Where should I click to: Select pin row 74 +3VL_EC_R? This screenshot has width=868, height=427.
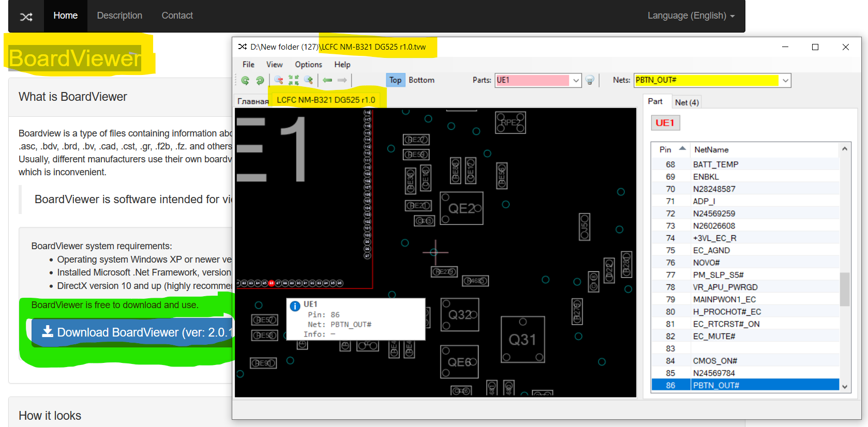pyautogui.click(x=745, y=238)
